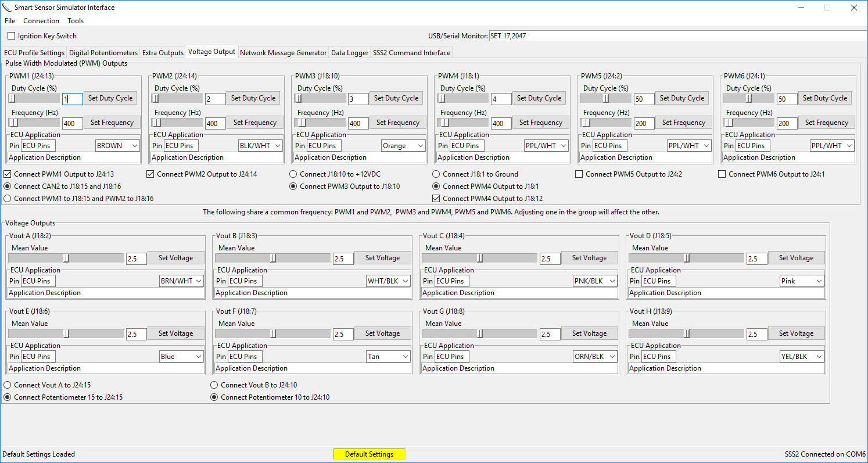The height and width of the screenshot is (463, 868).
Task: Click the Vout E Application Description field
Action: pyautogui.click(x=106, y=368)
